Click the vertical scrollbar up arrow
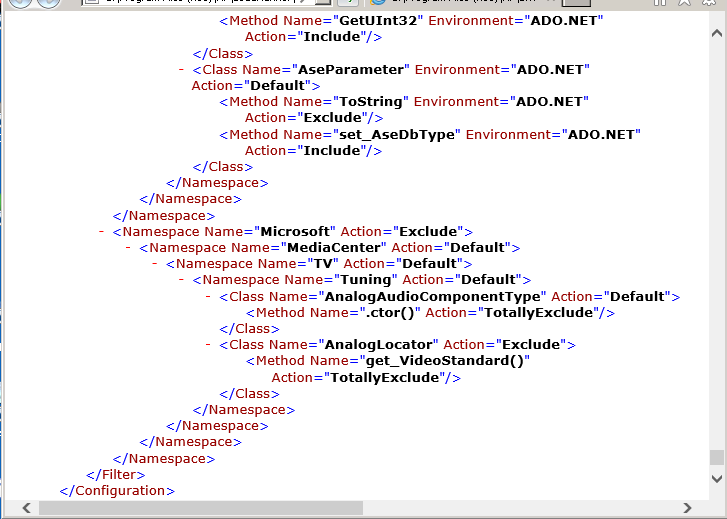The height and width of the screenshot is (519, 727). [x=716, y=33]
